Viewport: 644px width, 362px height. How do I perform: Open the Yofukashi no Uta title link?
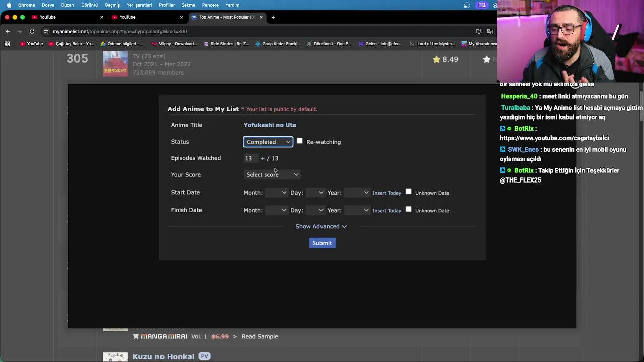pyautogui.click(x=270, y=125)
